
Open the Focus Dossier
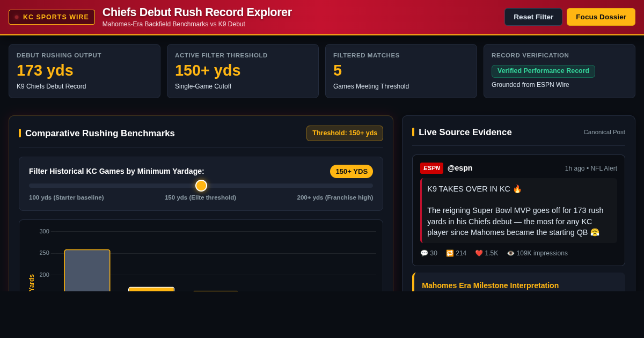601,17
